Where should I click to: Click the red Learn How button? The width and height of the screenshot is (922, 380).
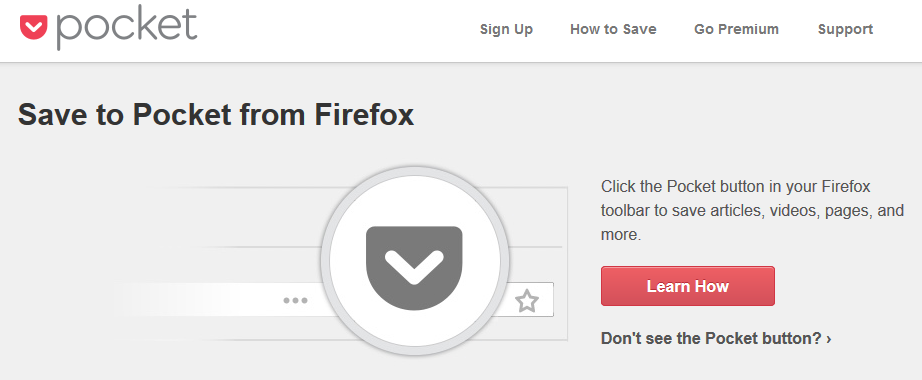tap(687, 286)
